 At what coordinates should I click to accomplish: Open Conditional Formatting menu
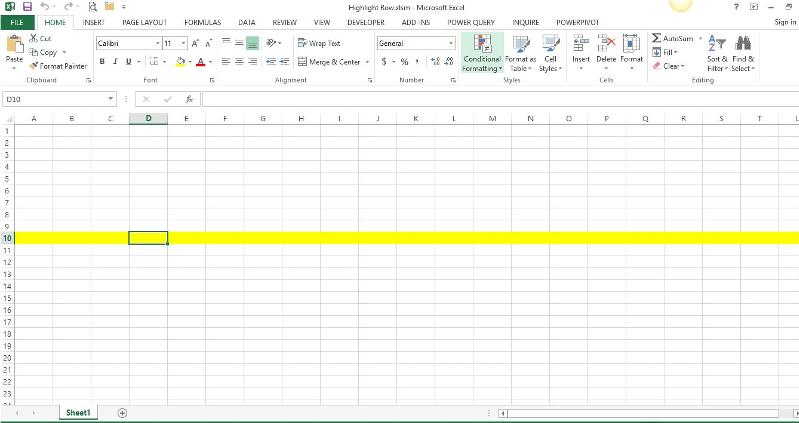[482, 53]
